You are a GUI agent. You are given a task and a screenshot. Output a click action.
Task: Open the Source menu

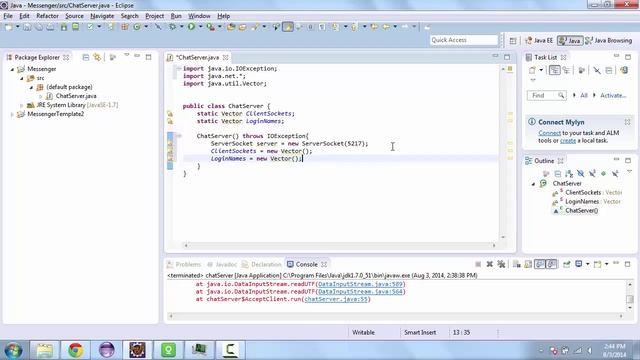tap(74, 16)
